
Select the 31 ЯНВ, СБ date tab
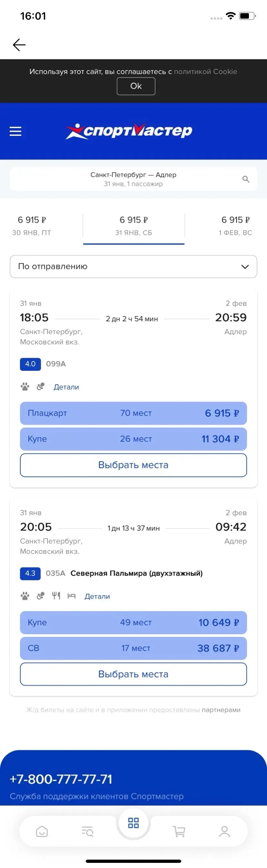134,226
